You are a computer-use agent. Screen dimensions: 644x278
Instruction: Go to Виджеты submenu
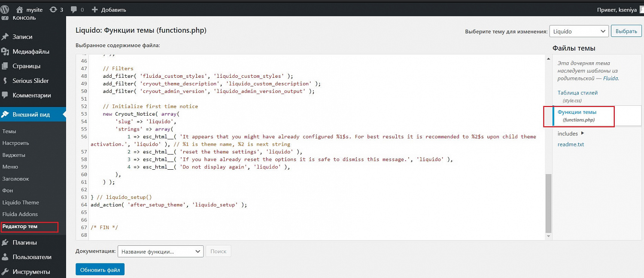point(14,155)
